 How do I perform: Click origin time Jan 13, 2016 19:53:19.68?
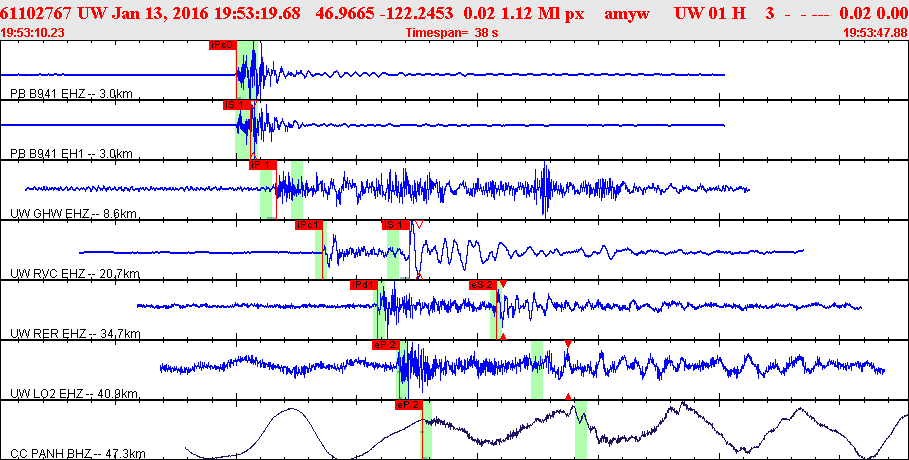198,14
